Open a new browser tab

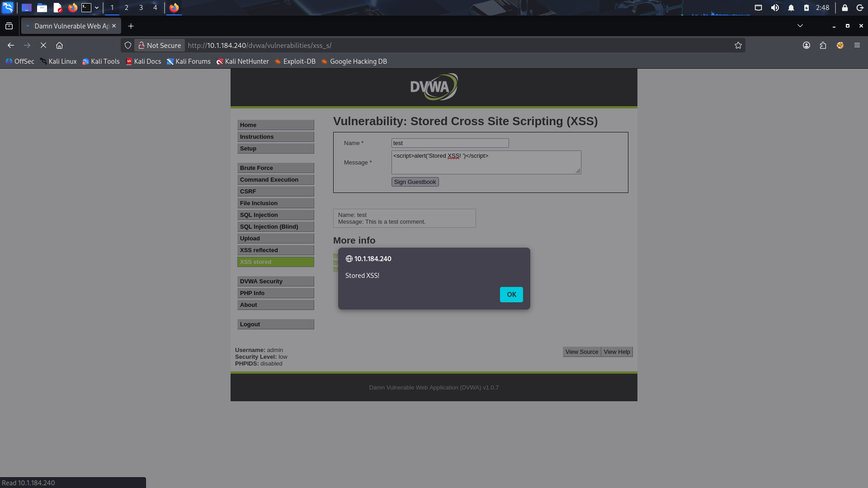[131, 26]
